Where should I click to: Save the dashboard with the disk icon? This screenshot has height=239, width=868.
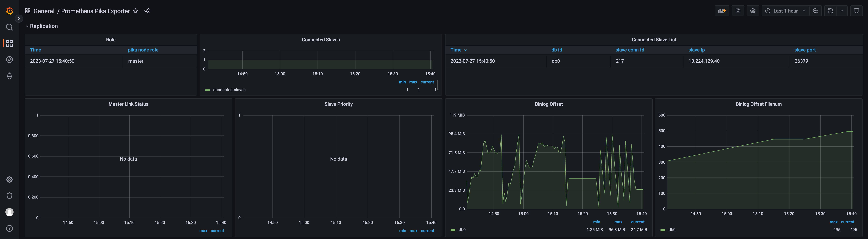738,11
